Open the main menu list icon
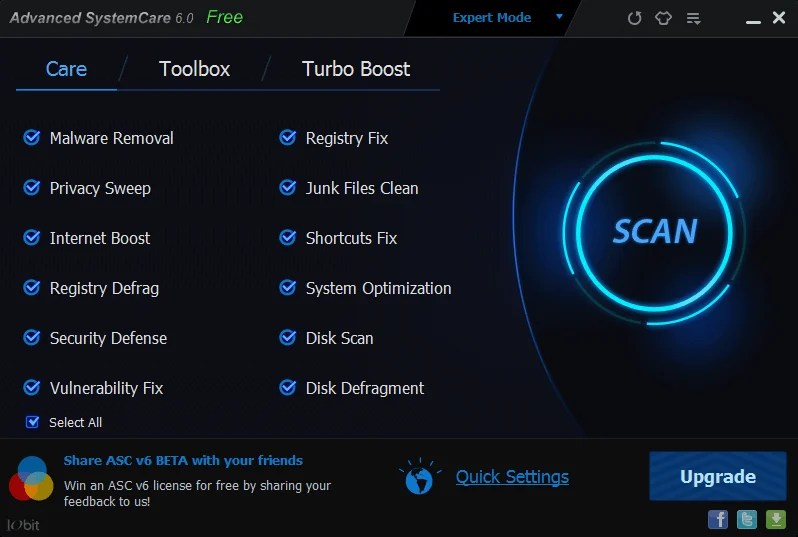798x537 pixels. 694,19
